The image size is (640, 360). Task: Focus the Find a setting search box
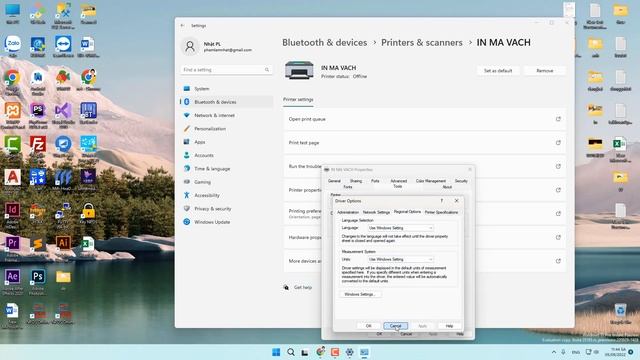pyautogui.click(x=226, y=70)
